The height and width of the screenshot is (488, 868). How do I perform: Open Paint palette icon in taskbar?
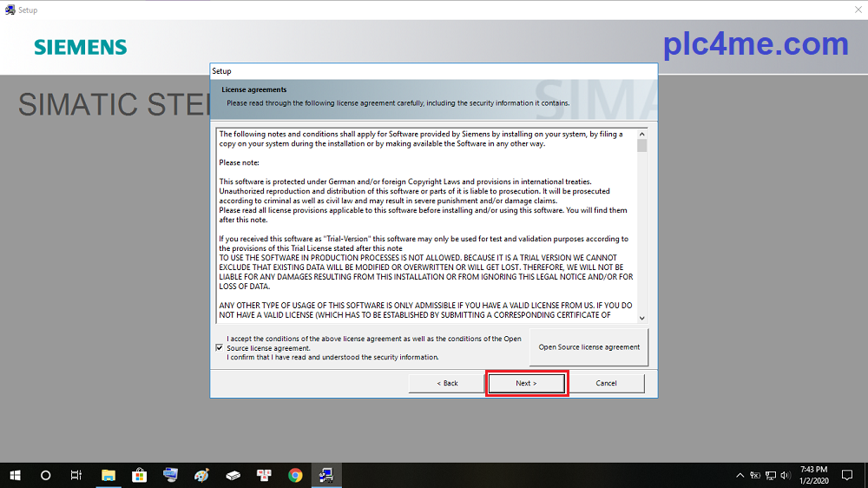(201, 475)
